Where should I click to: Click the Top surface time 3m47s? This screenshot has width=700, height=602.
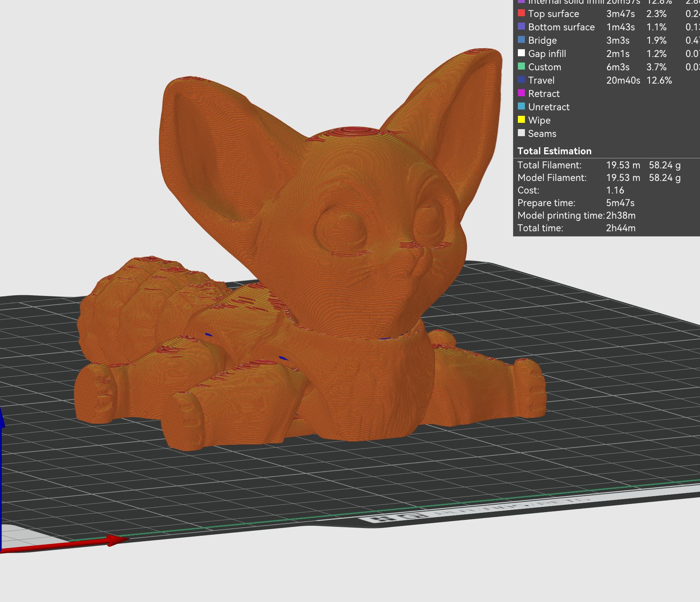click(x=620, y=14)
